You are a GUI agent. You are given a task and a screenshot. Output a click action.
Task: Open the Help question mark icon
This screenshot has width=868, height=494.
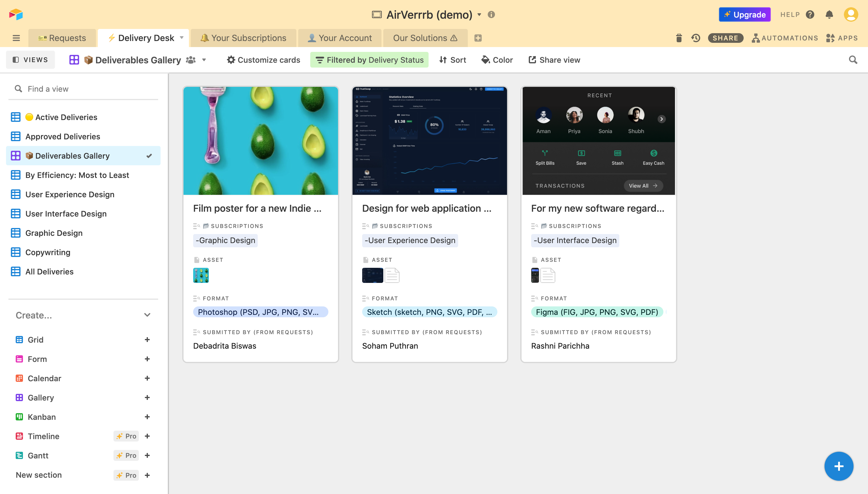click(x=810, y=14)
